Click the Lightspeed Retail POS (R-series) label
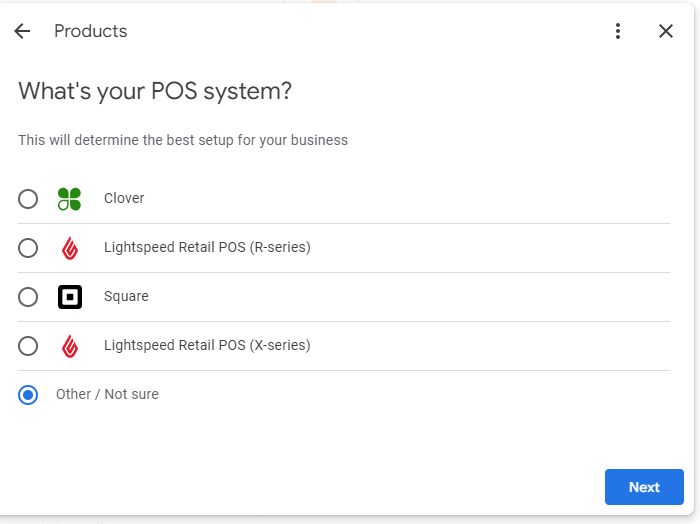700x524 pixels. [x=207, y=247]
